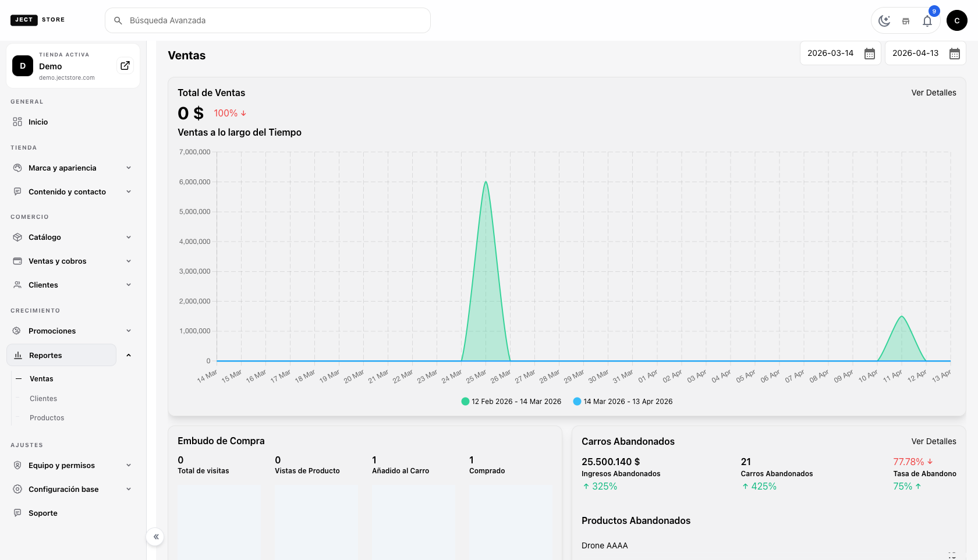Click Ver Detalles for Carros Abandonados

pos(933,441)
